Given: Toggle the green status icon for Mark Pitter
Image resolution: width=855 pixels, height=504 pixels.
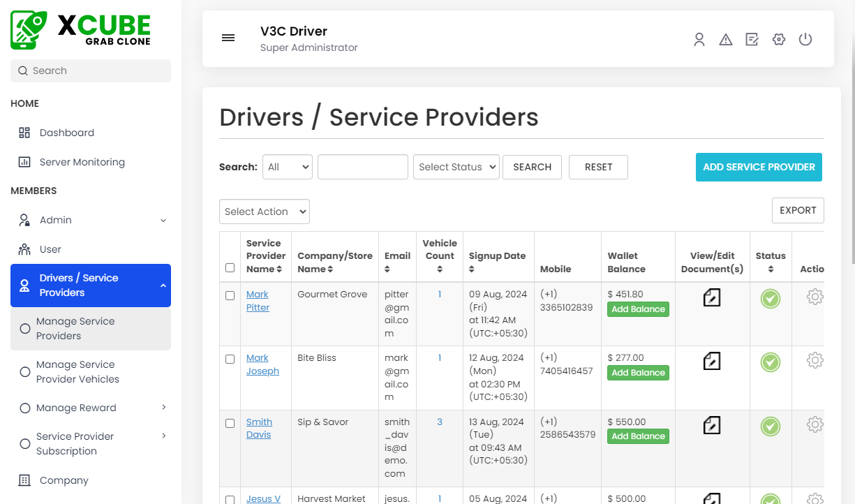Looking at the screenshot, I should click(x=770, y=299).
